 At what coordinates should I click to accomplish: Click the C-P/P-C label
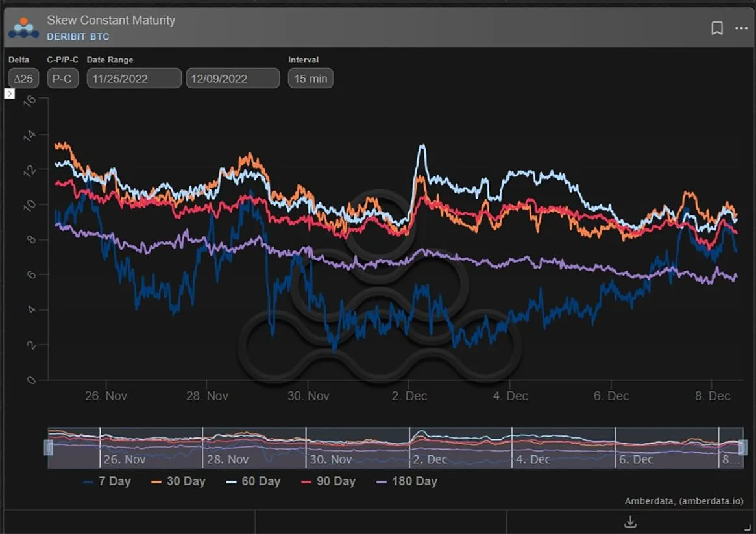point(62,60)
